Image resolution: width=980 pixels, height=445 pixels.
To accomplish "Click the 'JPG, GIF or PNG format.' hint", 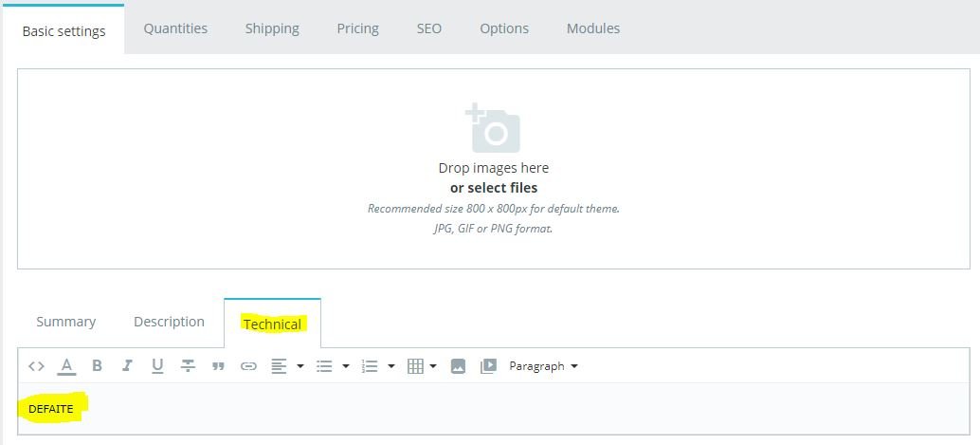I will [494, 229].
